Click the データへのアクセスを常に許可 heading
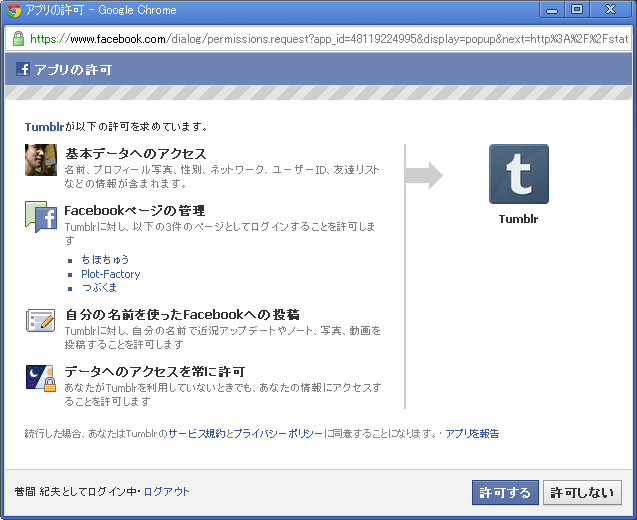The height and width of the screenshot is (520, 637). pos(155,371)
